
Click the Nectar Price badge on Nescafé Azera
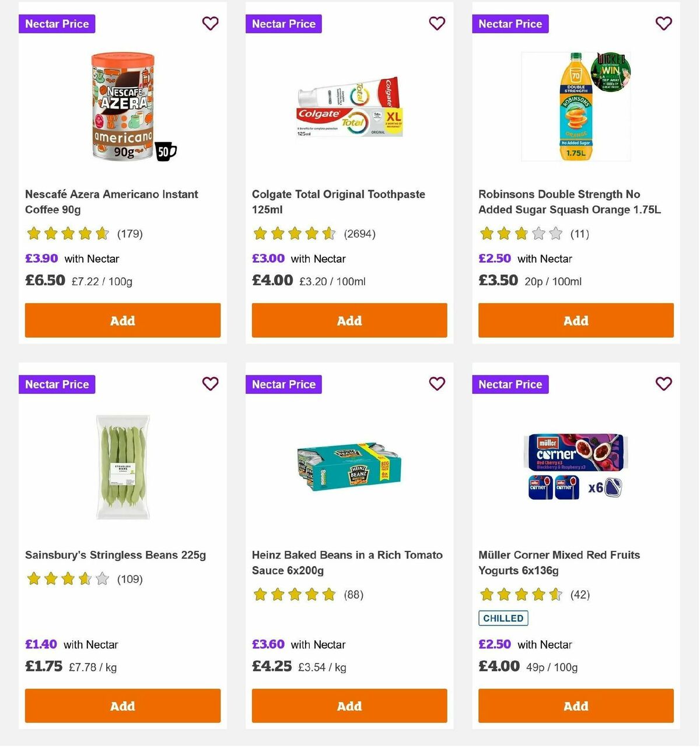pos(57,24)
